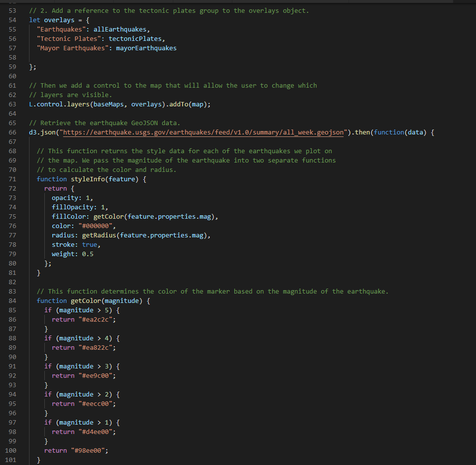476x465 pixels.
Task: Click the "#000000" color string
Action: (x=95, y=226)
